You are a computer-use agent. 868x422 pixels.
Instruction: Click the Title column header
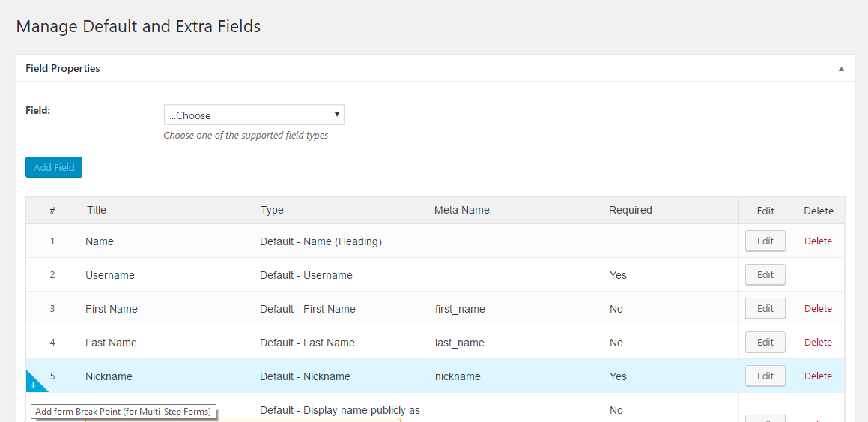[97, 210]
